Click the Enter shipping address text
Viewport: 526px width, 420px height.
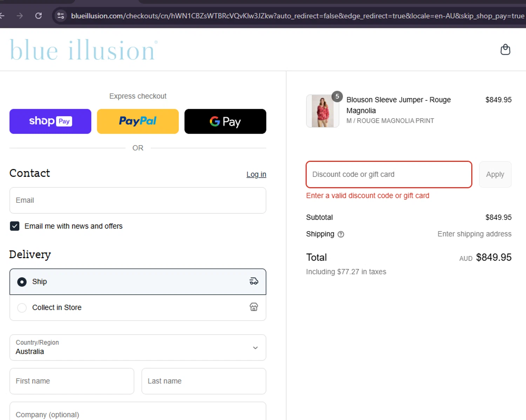pyautogui.click(x=474, y=234)
